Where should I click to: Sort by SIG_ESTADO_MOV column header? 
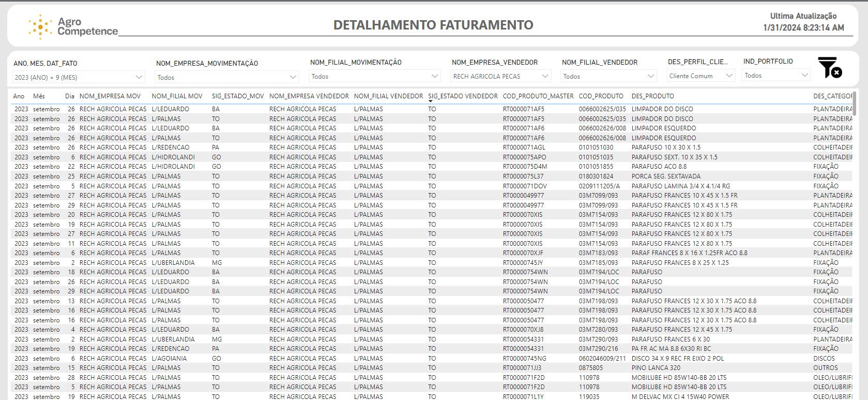(238, 96)
